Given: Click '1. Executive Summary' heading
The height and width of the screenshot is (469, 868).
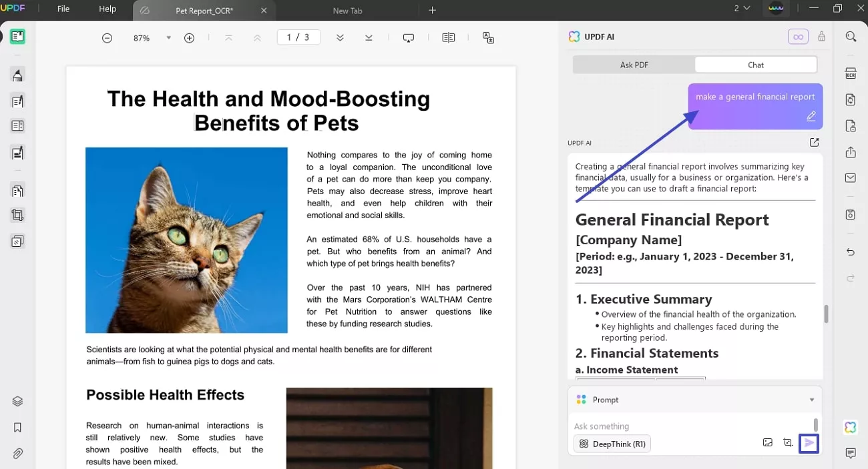Looking at the screenshot, I should (644, 299).
